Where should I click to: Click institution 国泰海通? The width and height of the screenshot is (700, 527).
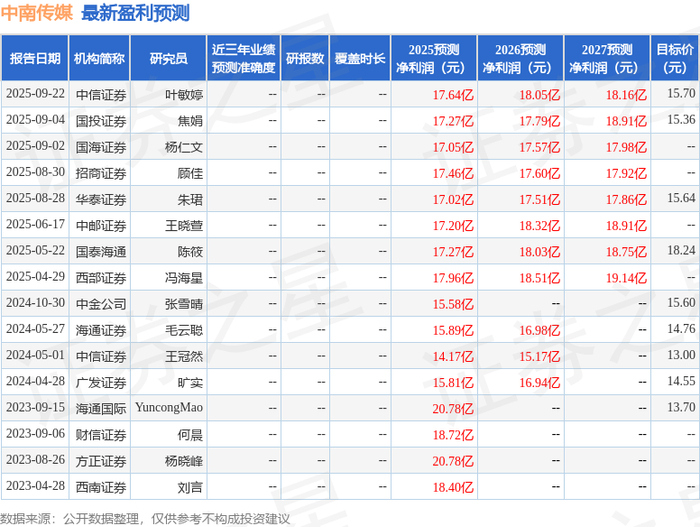click(101, 252)
